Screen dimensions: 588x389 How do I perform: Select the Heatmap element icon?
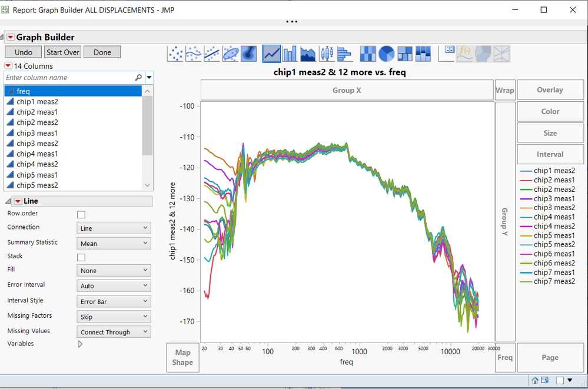coord(368,54)
